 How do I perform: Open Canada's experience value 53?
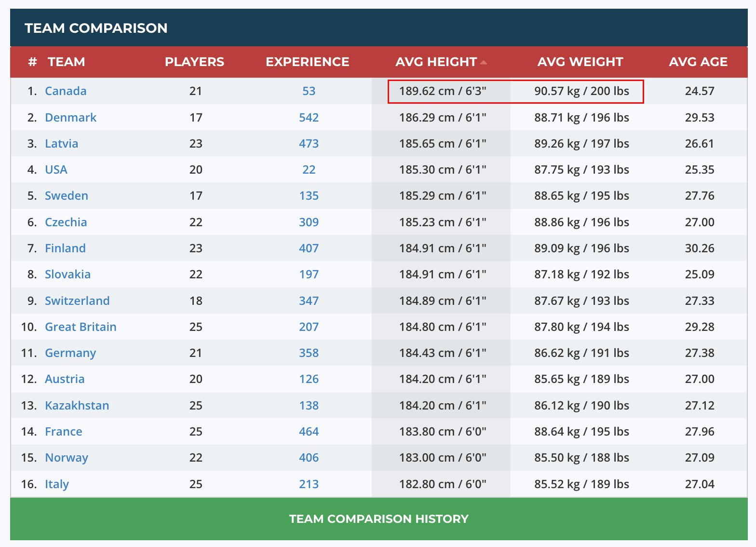(309, 91)
